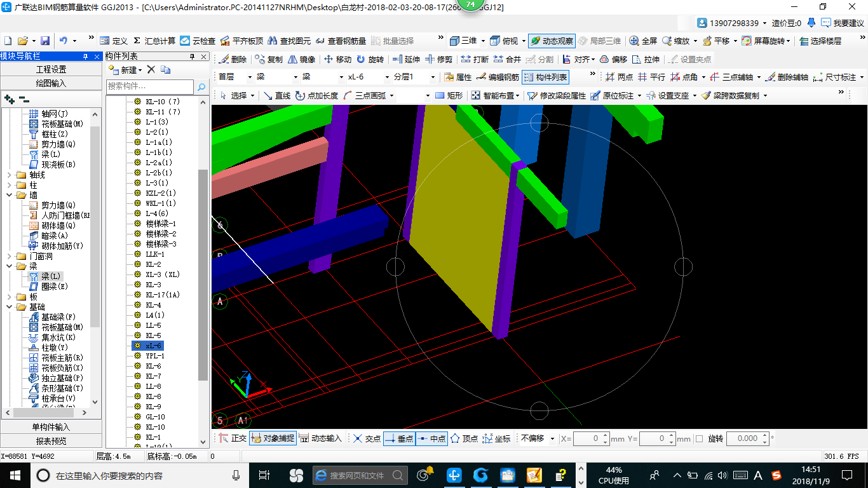The width and height of the screenshot is (868, 488).
Task: Select the 偏移 offset tool
Action: tap(613, 59)
